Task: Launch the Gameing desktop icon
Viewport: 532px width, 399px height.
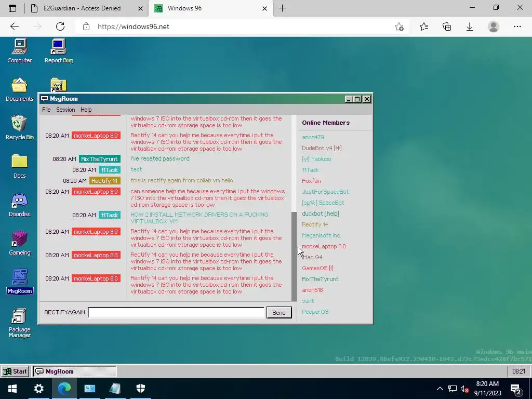Action: (19, 243)
